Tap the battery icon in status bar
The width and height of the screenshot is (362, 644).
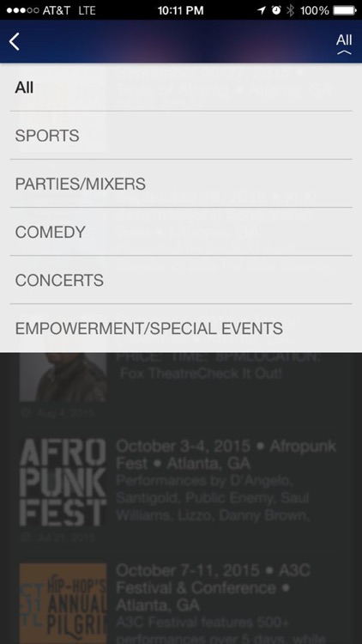344,10
